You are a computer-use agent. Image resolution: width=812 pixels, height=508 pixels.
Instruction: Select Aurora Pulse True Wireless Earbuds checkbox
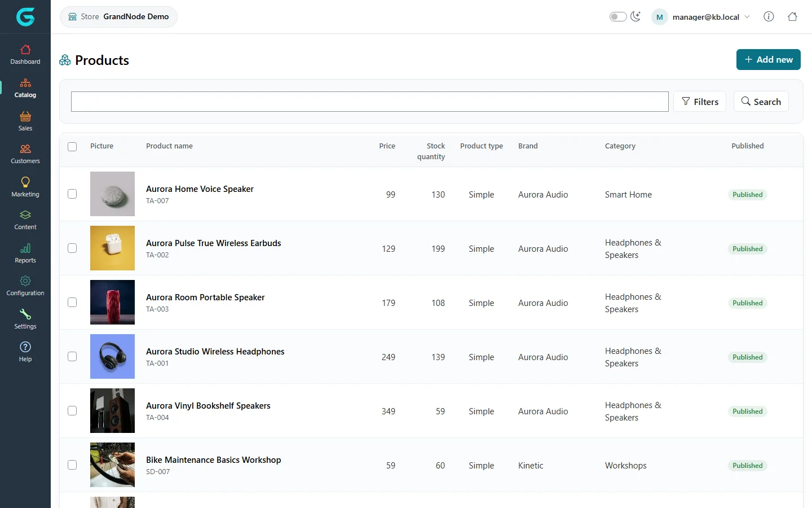(72, 248)
